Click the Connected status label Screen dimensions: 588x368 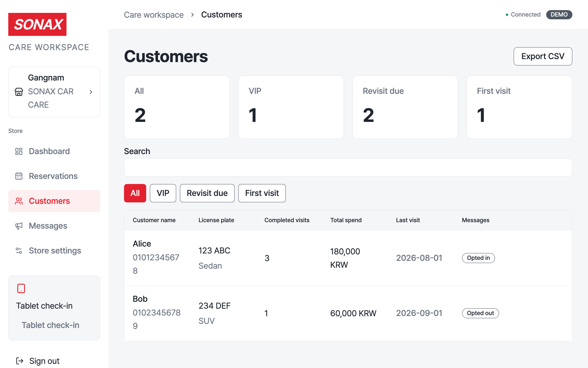pos(525,14)
